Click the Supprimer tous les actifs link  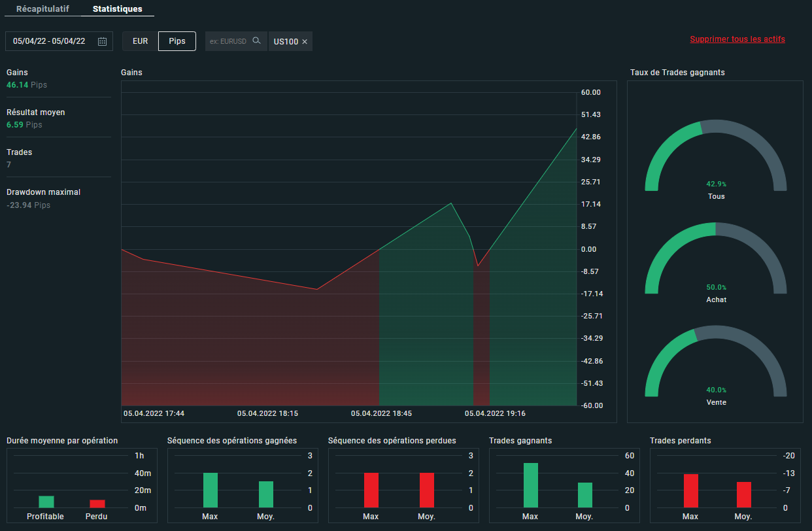coord(737,39)
